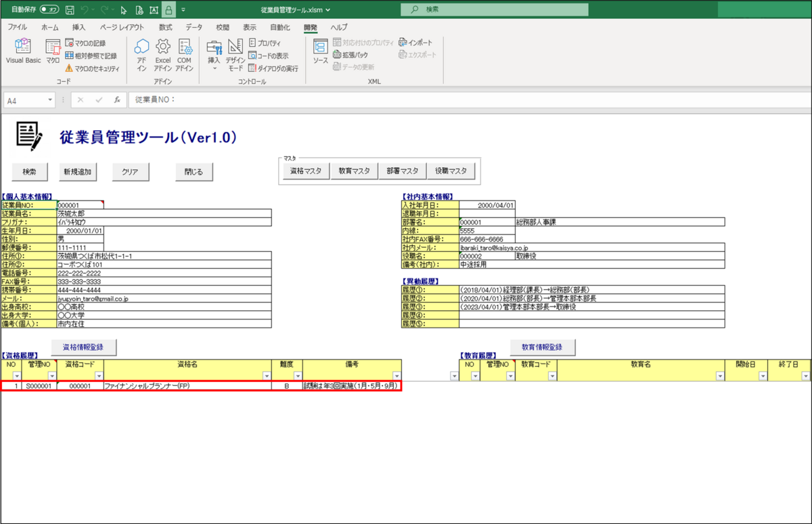Click コードの表示 to view code

point(269,56)
